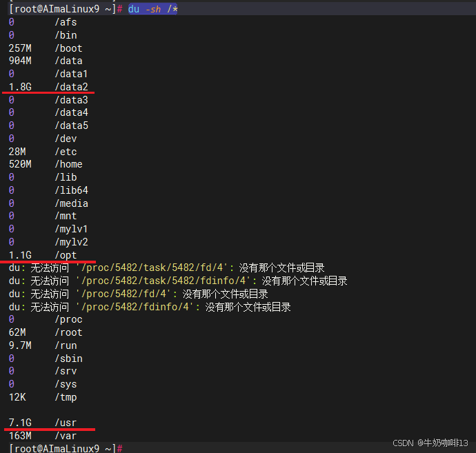Select the '/srv' directory entry
The height and width of the screenshot is (453, 476).
tap(66, 371)
